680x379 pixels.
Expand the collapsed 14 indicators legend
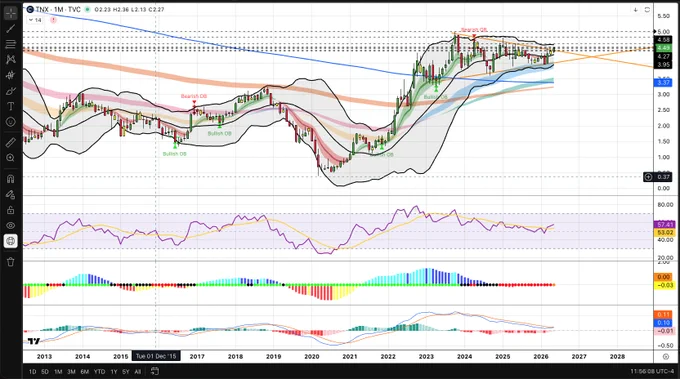35,20
